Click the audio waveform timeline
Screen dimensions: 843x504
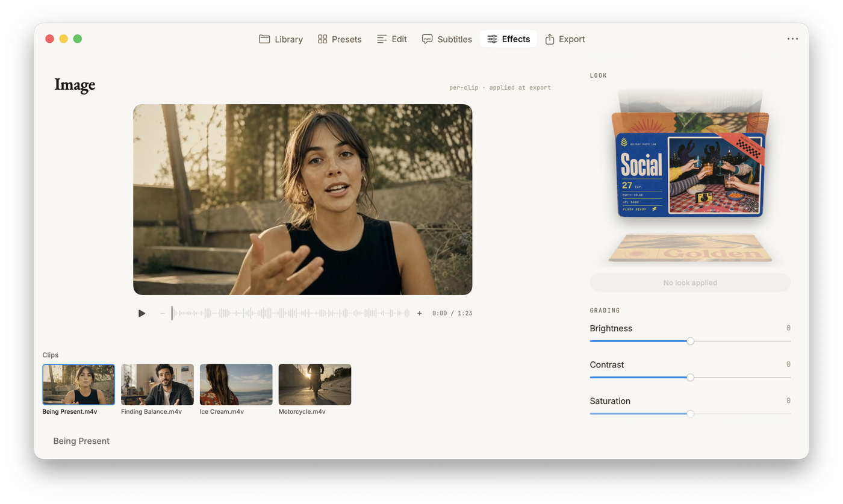[291, 313]
